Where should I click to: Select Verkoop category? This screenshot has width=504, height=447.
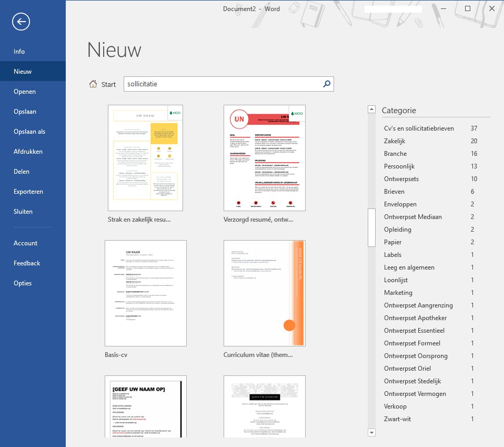(431, 406)
